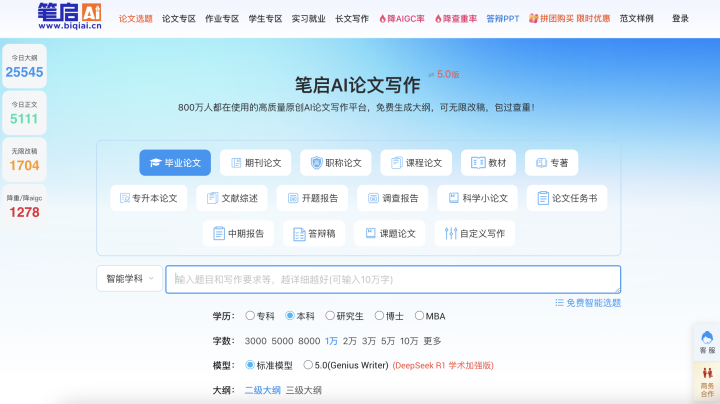Set word count to 10万
Viewport: 720px width, 404px height.
(x=409, y=341)
